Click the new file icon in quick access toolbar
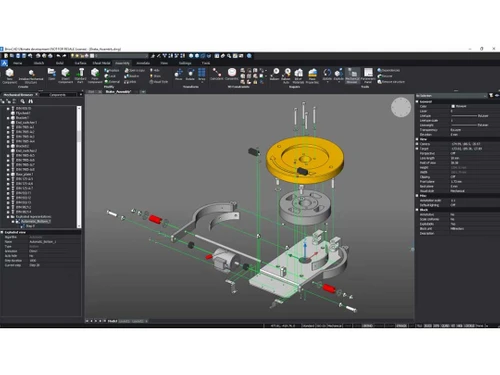500x375 pixels. click(x=6, y=56)
